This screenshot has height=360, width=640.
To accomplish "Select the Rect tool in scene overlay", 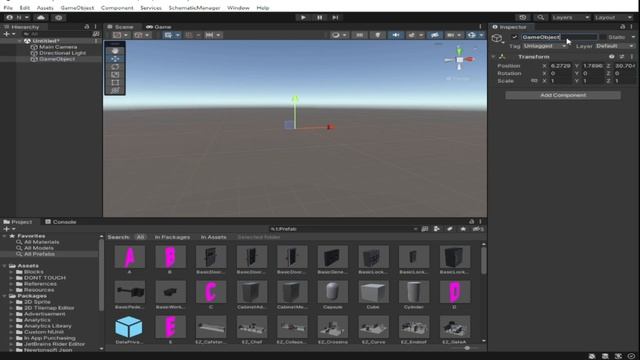I will click(x=115, y=82).
